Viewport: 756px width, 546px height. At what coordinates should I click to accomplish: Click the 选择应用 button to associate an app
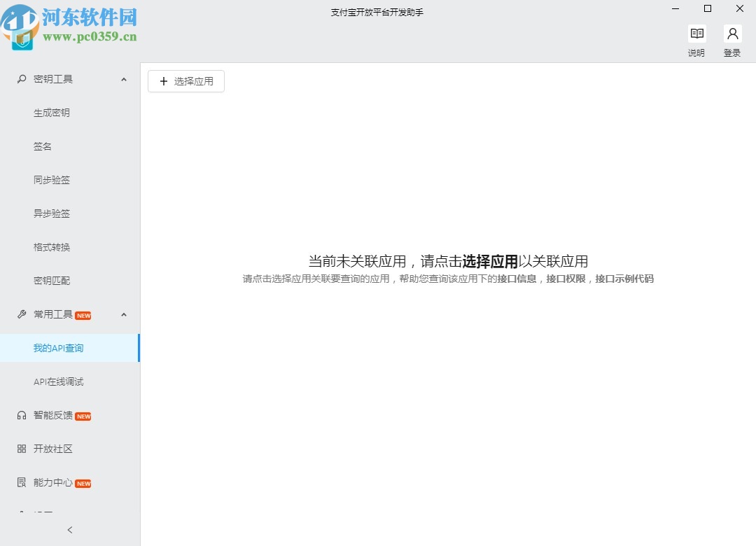point(186,81)
